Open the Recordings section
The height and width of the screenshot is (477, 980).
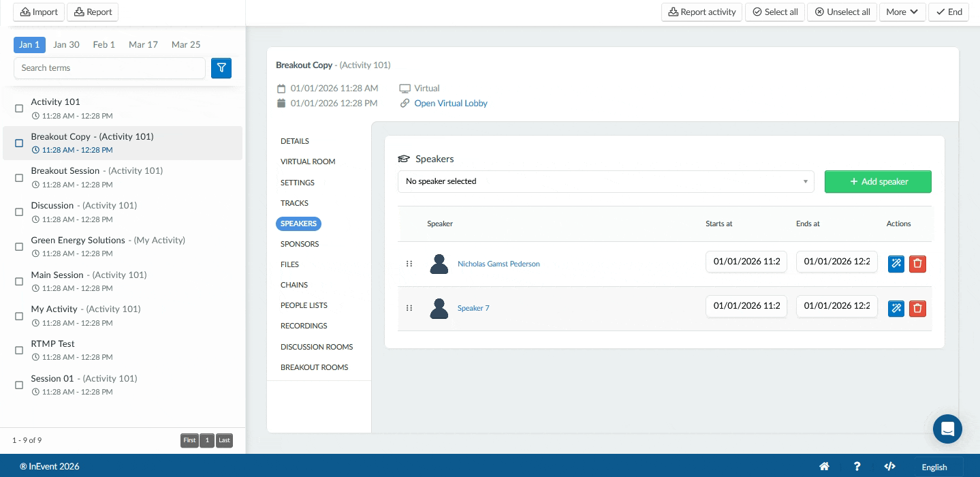click(x=304, y=326)
